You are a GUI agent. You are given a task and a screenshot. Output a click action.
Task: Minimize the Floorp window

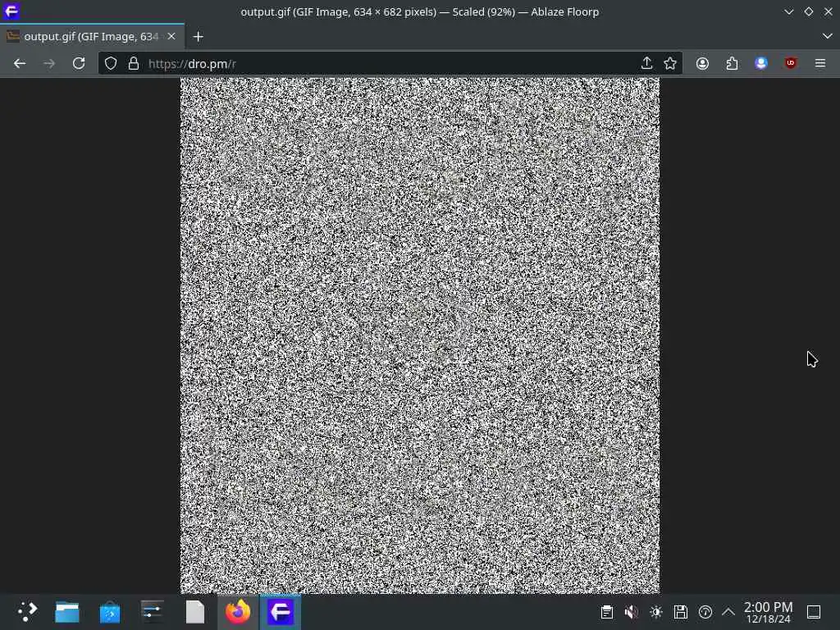(788, 11)
